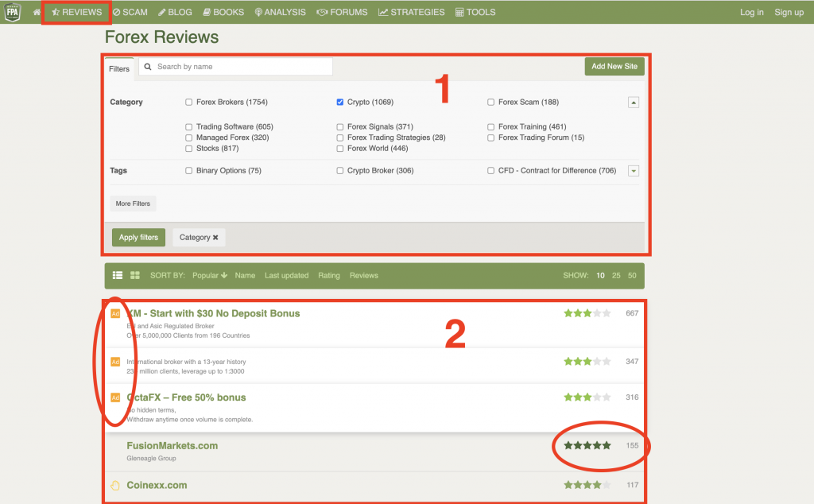Click Log in link
This screenshot has width=814, height=504.
752,12
